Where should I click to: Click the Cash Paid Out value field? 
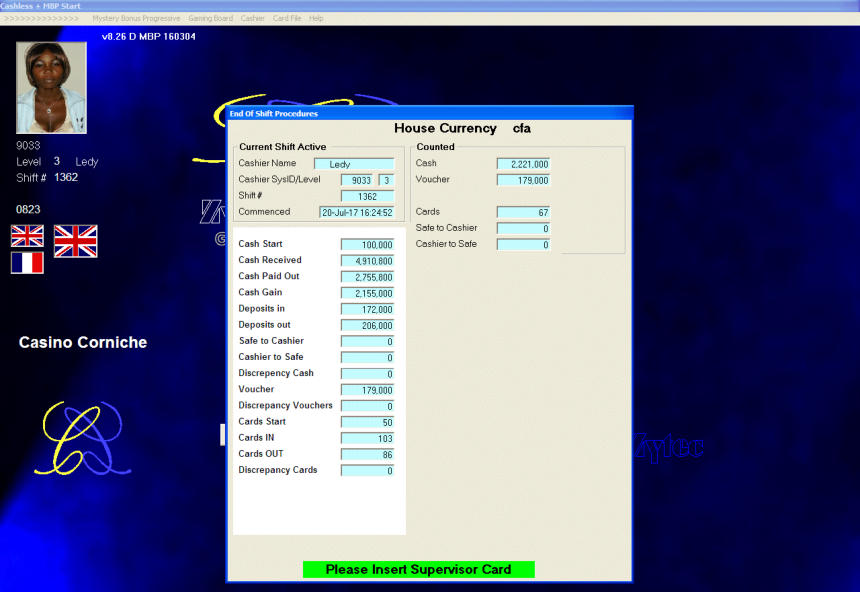[x=367, y=277]
